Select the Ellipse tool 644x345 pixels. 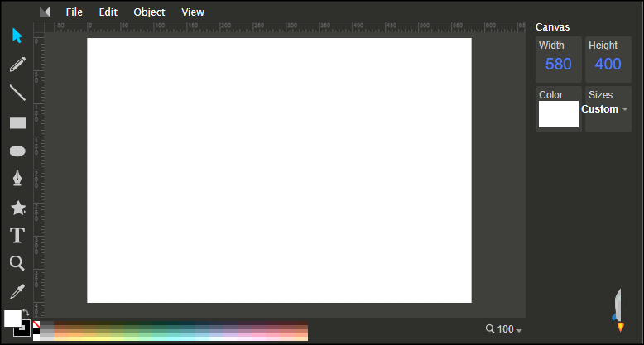pyautogui.click(x=17, y=151)
